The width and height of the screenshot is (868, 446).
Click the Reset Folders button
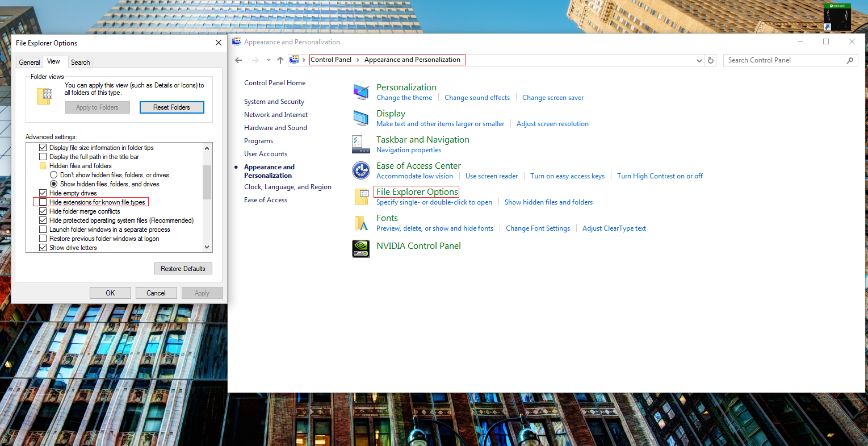[171, 107]
